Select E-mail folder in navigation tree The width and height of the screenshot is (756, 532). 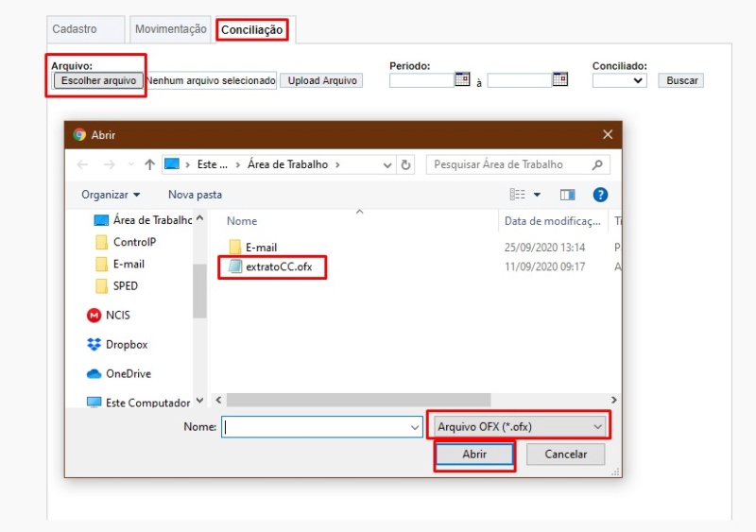[x=121, y=265]
